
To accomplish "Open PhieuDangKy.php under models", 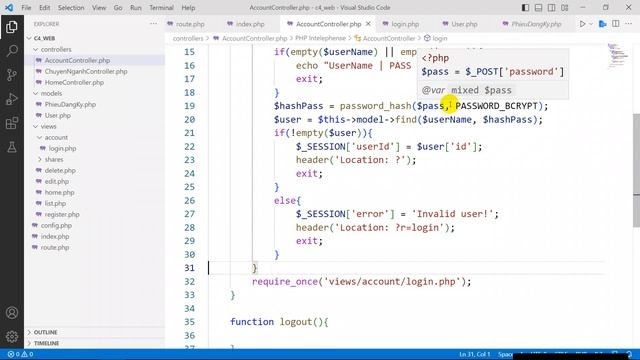I will click(70, 104).
